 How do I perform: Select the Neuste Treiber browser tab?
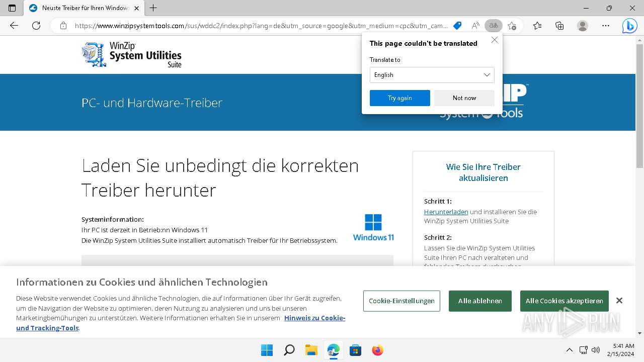tap(84, 9)
